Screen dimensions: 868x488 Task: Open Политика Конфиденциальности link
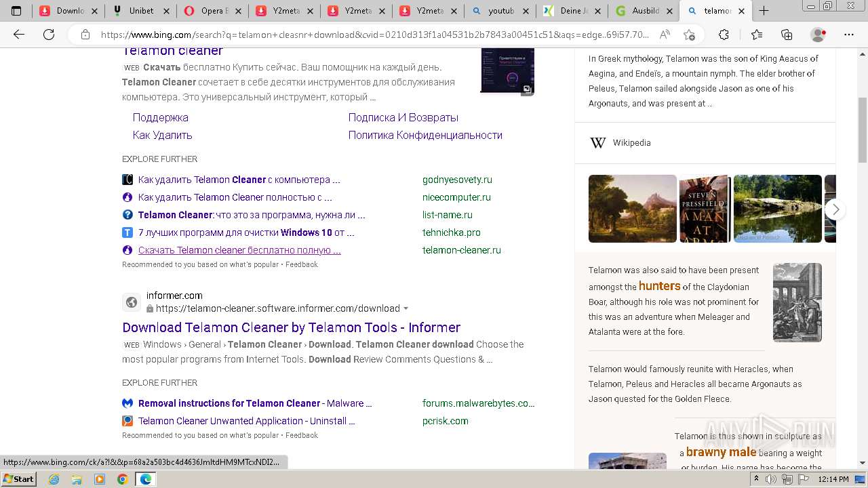425,135
